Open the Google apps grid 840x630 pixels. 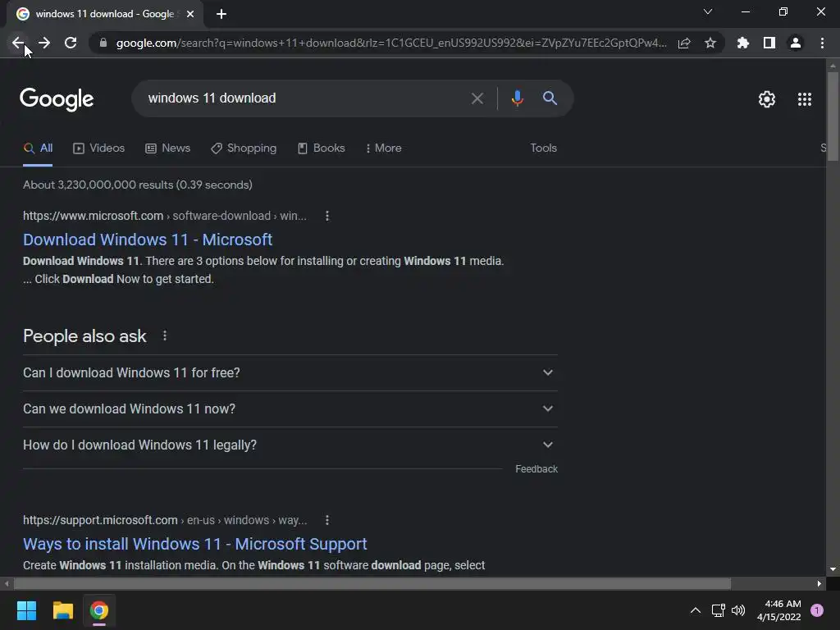pos(805,99)
